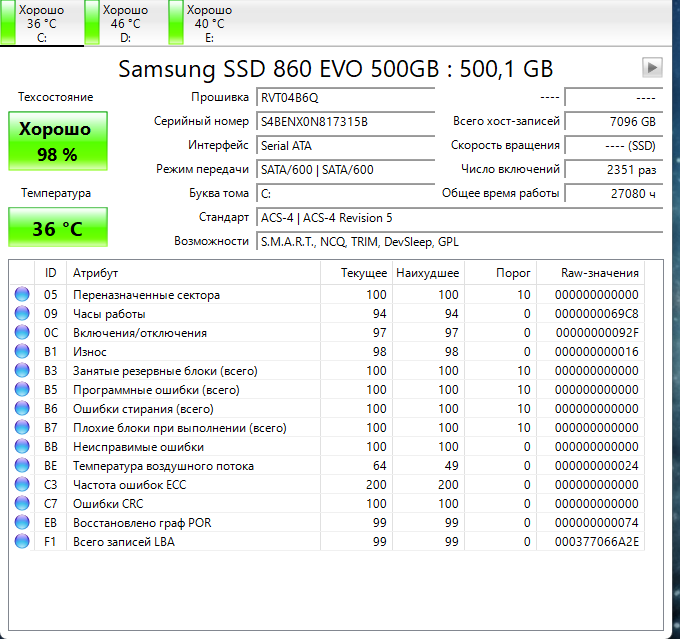Click the Интерфейс field Serial ATA
680x639 pixels.
pyautogui.click(x=346, y=146)
